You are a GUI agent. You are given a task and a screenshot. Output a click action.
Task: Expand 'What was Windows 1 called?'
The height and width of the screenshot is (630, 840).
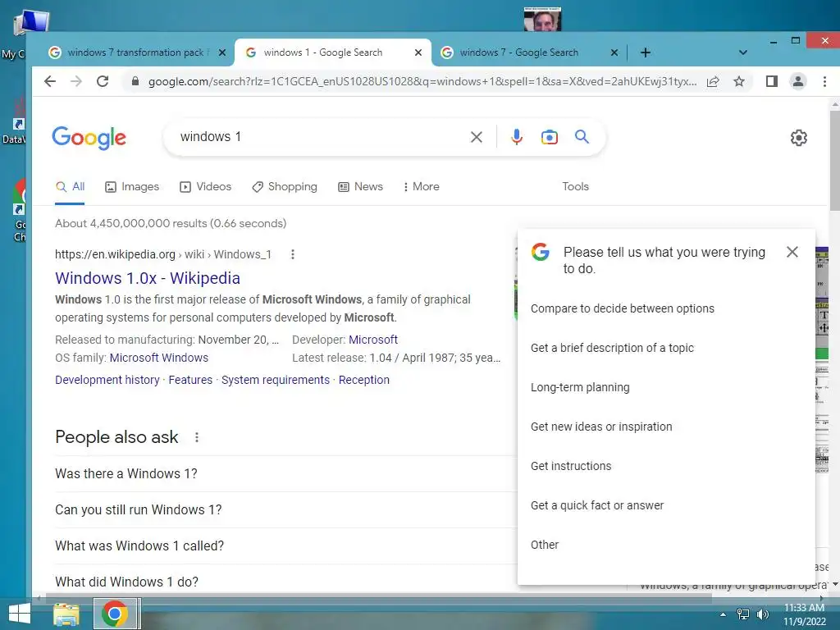point(285,546)
